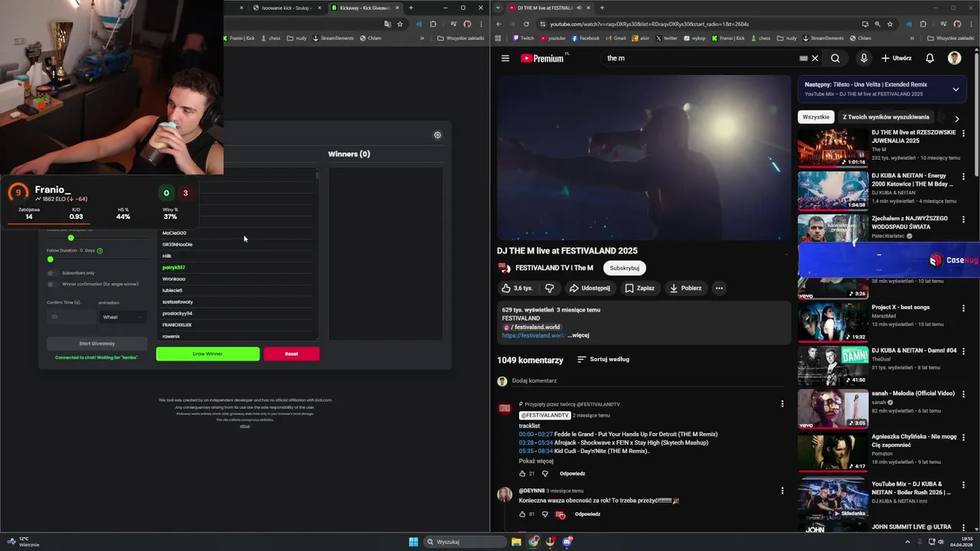Open File Explorer from taskbar
Screen dimensions: 980x551
[x=516, y=542]
